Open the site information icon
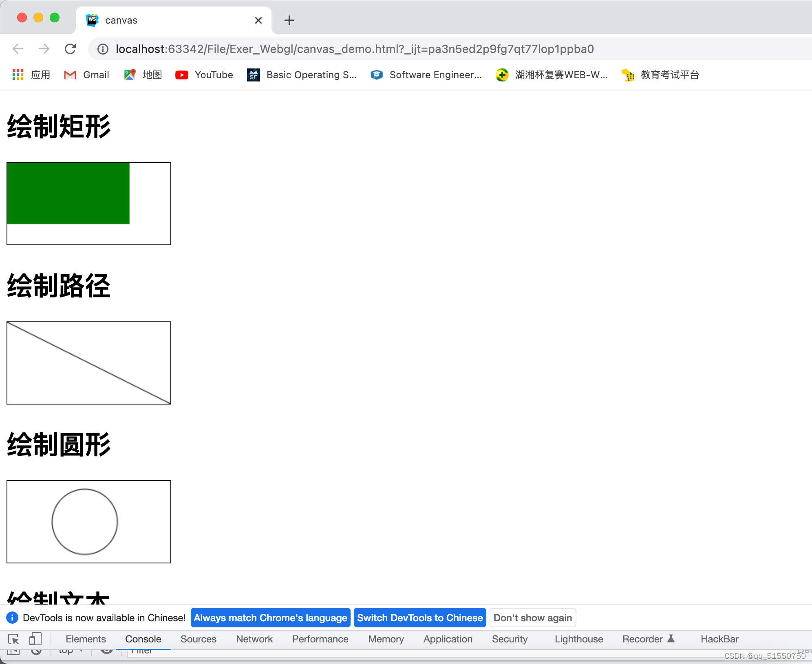Screen dimensions: 812x664 pyautogui.click(x=103, y=49)
